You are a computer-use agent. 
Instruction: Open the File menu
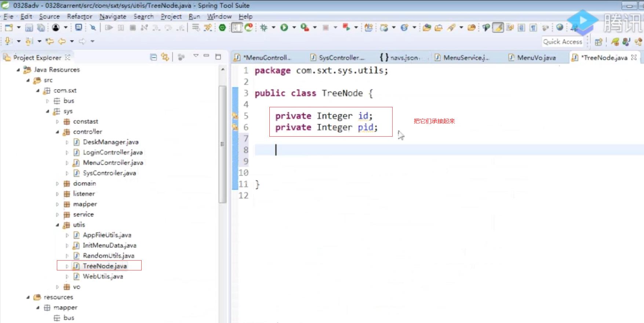pos(8,17)
